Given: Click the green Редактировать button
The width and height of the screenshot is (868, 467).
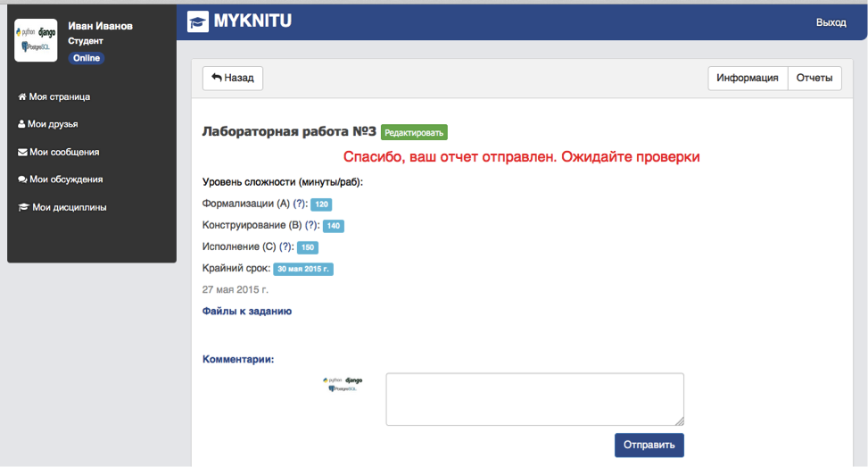Looking at the screenshot, I should pos(414,132).
